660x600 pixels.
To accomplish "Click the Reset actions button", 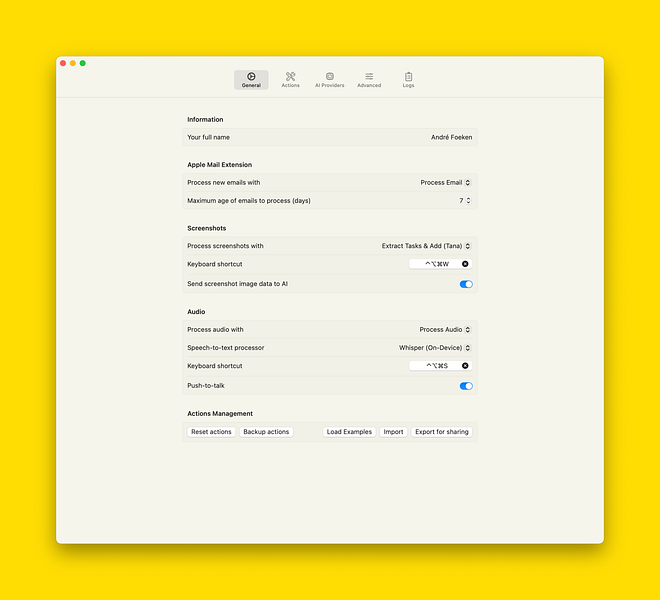I will [x=211, y=432].
